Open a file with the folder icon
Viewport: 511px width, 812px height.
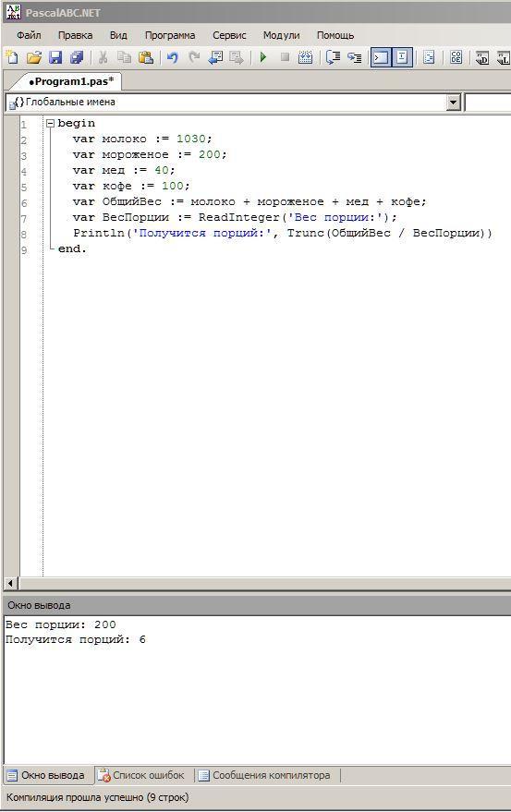click(x=34, y=57)
